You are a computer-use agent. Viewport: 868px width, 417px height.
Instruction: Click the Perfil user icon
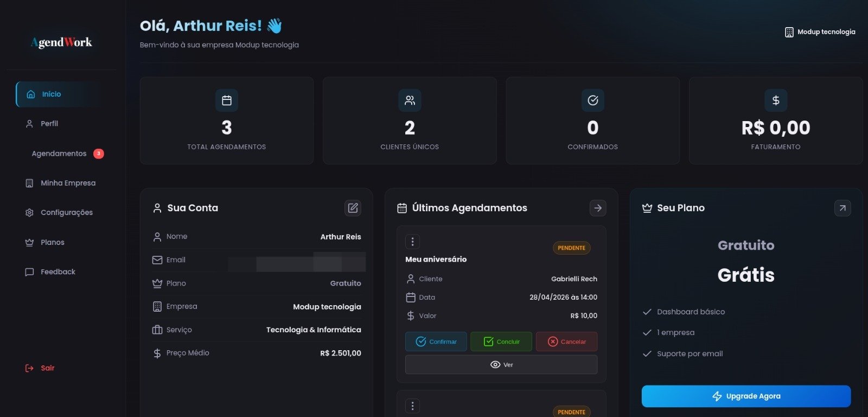click(29, 124)
